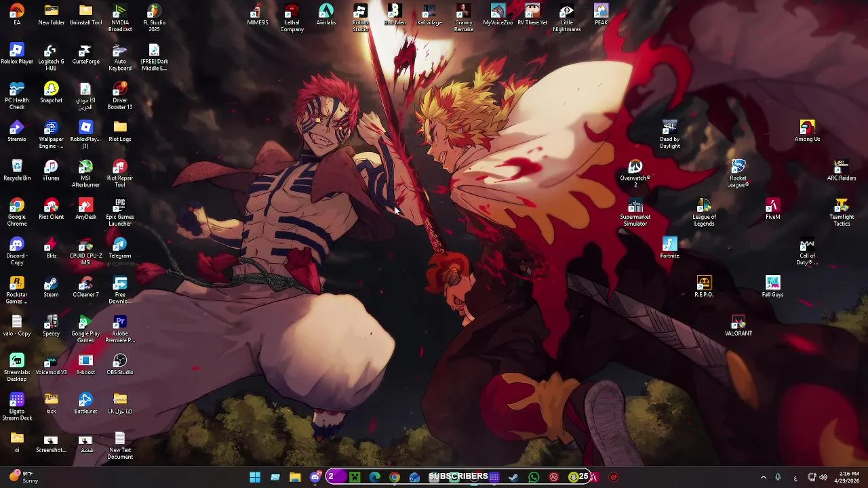The image size is (868, 488).
Task: Open Battle.net desktop shortcut
Action: pos(85,403)
